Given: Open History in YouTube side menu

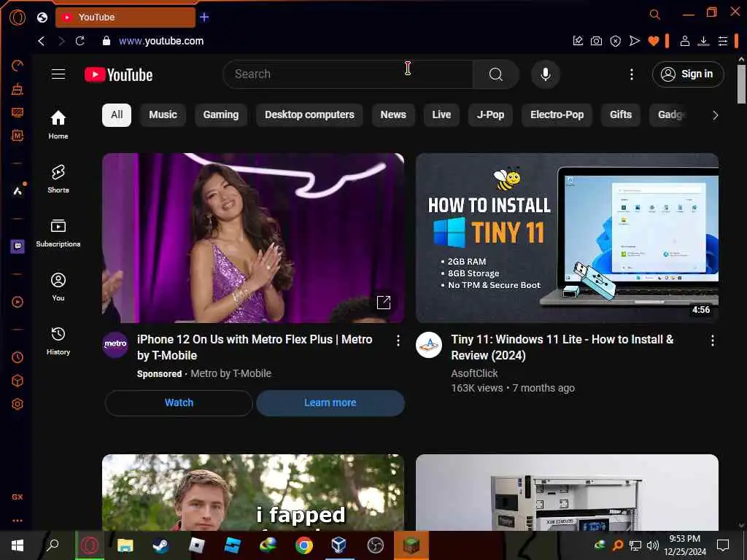Looking at the screenshot, I should pyautogui.click(x=58, y=341).
